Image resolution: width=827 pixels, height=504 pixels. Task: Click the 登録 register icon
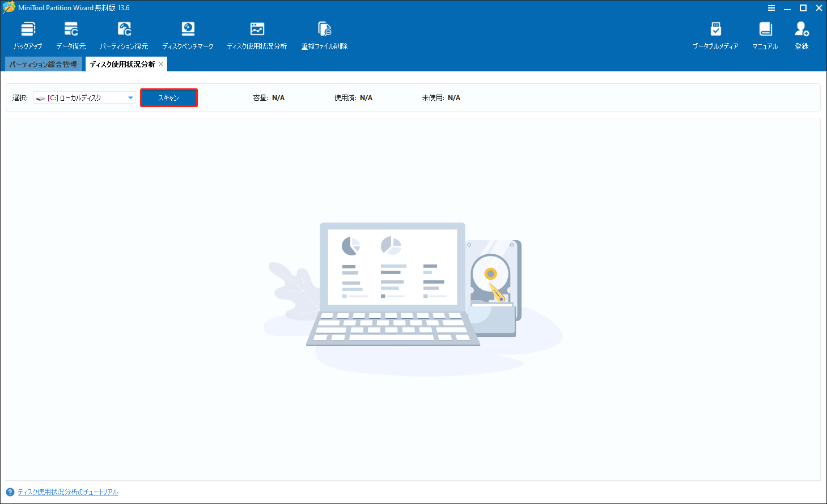tap(801, 36)
